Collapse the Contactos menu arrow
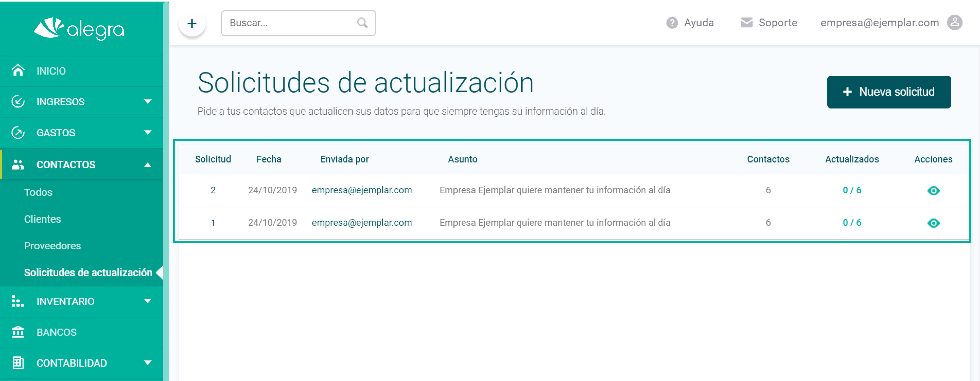The image size is (980, 381). tap(148, 165)
